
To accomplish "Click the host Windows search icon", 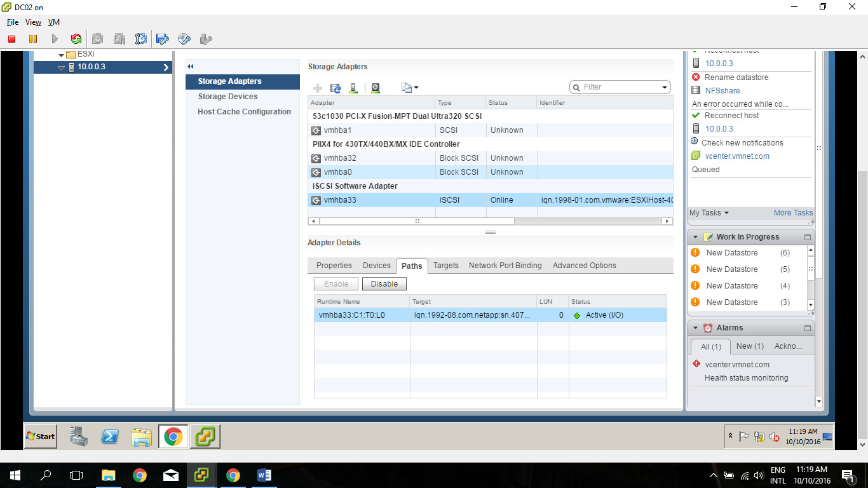I will click(x=46, y=475).
